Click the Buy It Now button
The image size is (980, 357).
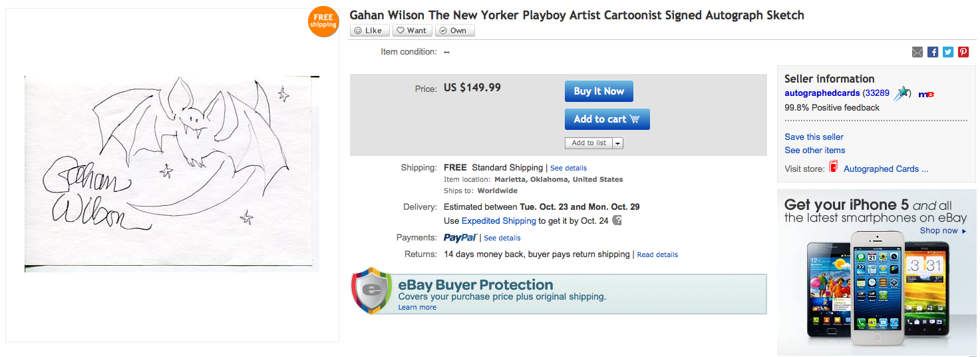[599, 91]
